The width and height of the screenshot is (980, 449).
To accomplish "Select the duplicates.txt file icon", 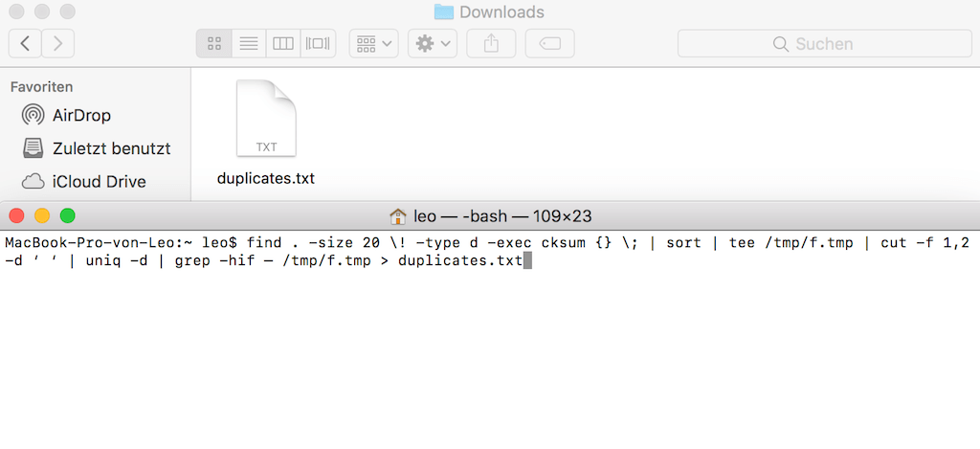I will pos(266,119).
